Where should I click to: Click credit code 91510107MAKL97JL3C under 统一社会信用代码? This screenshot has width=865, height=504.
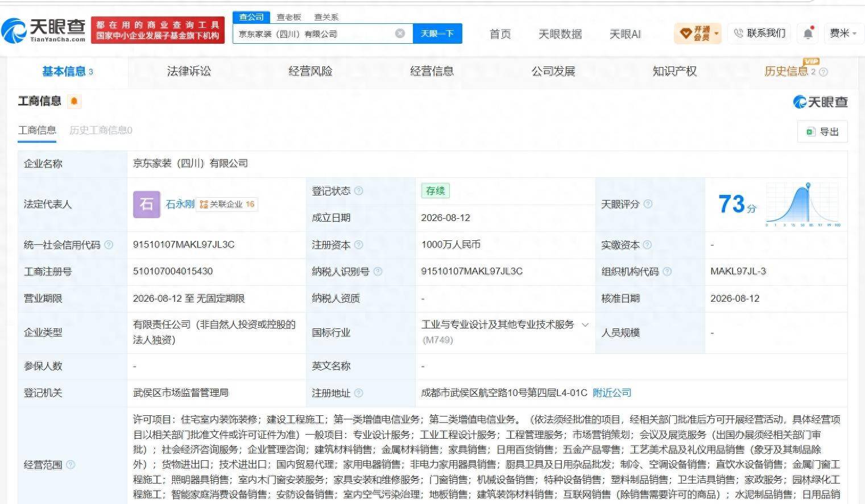(x=184, y=245)
